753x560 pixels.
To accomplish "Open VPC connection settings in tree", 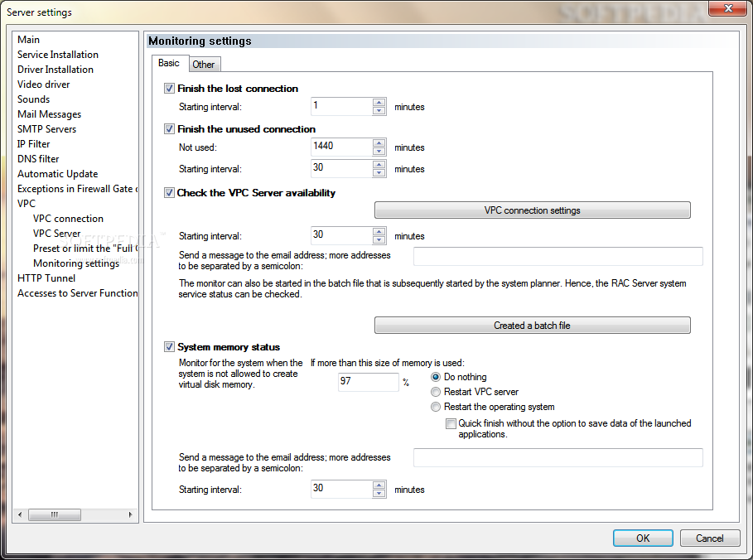I will tap(68, 219).
